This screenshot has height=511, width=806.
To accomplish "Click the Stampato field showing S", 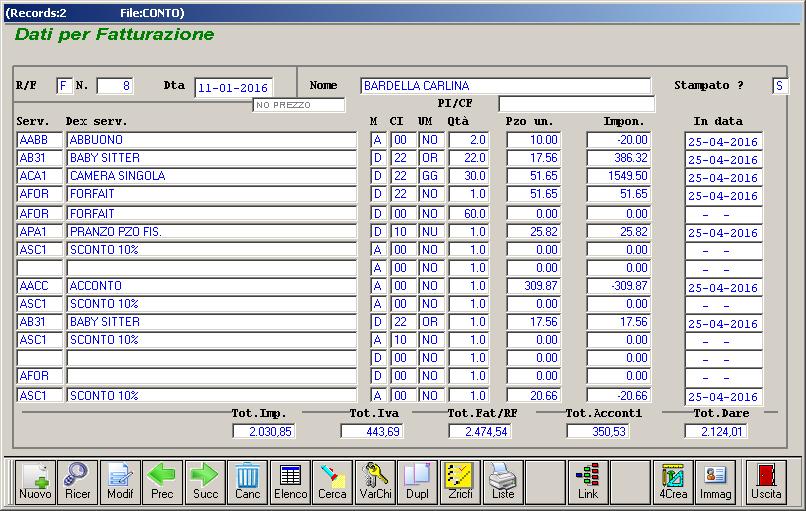I will [780, 86].
